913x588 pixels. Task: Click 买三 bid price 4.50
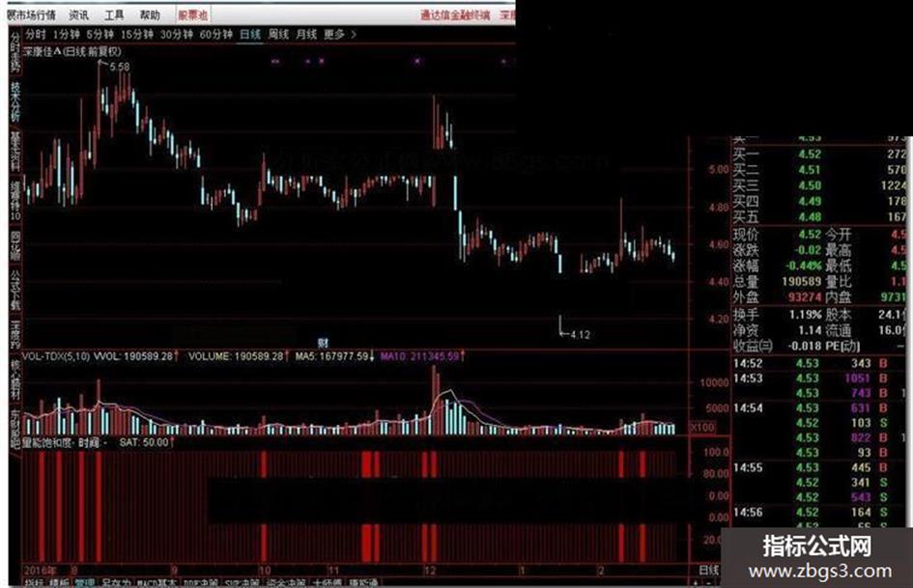(810, 185)
